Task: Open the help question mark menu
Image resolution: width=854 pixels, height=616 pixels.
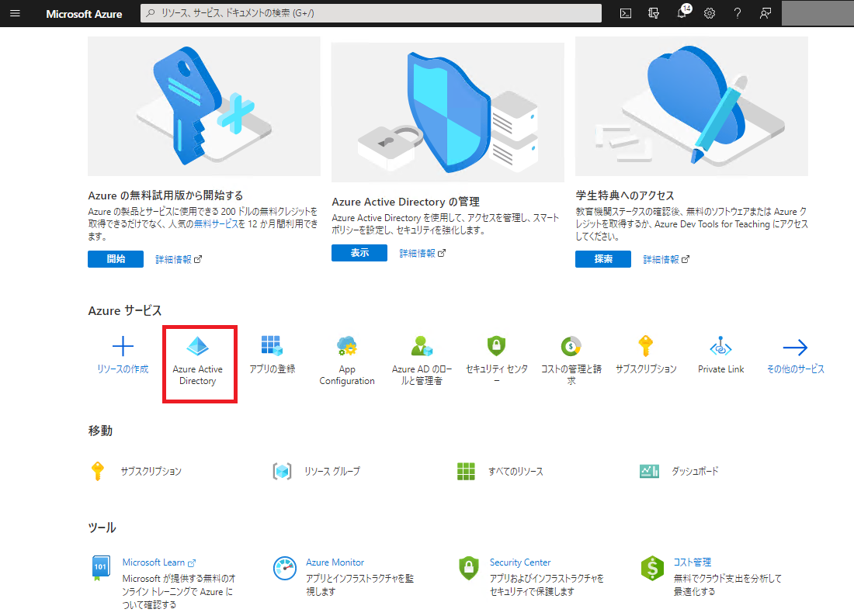Action: pos(737,13)
